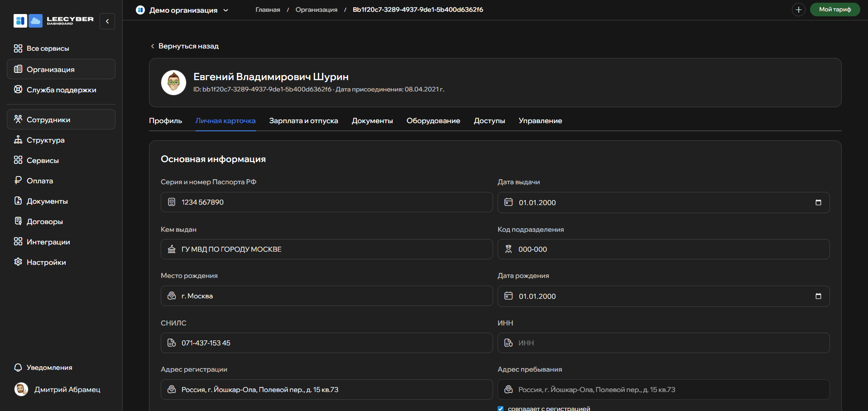Open calendar picker for Дата рождения
This screenshot has width=868, height=411.
pos(818,296)
